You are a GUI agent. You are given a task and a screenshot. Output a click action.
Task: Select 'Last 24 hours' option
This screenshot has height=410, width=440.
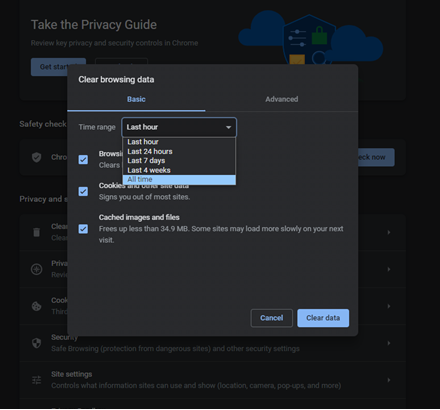pyautogui.click(x=179, y=151)
